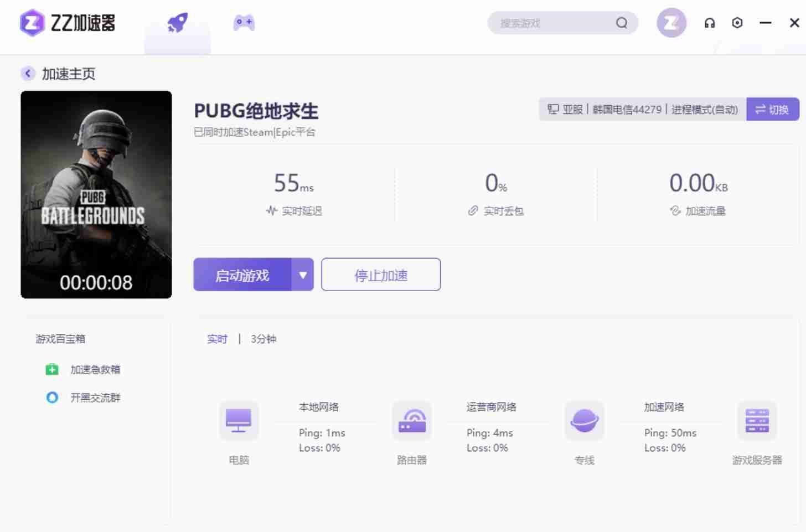Click the 专线 planet icon
806x532 pixels.
[x=585, y=421]
